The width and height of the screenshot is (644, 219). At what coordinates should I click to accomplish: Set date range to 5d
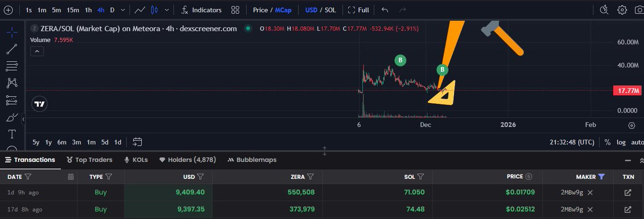[x=105, y=142]
